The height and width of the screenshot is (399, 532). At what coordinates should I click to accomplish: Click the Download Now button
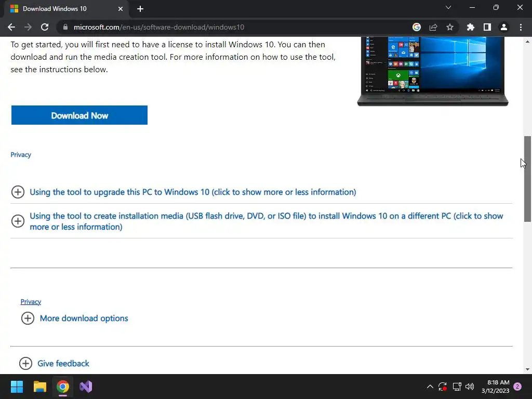pyautogui.click(x=79, y=115)
